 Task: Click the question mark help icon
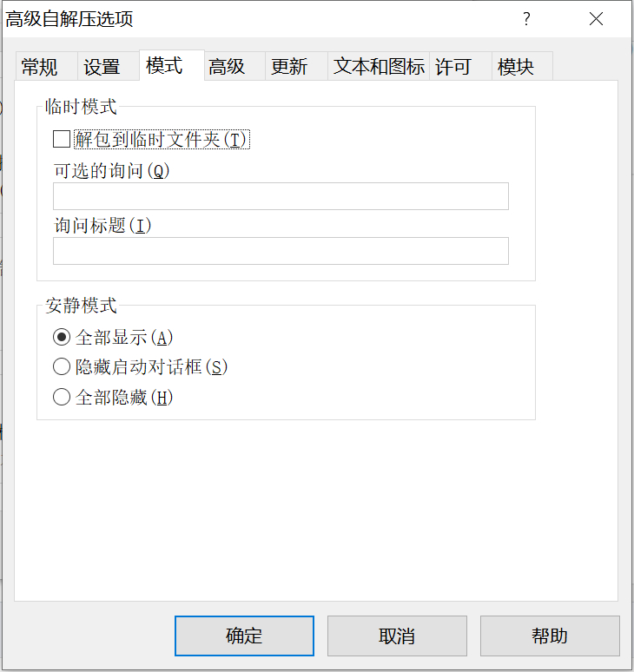pyautogui.click(x=526, y=19)
